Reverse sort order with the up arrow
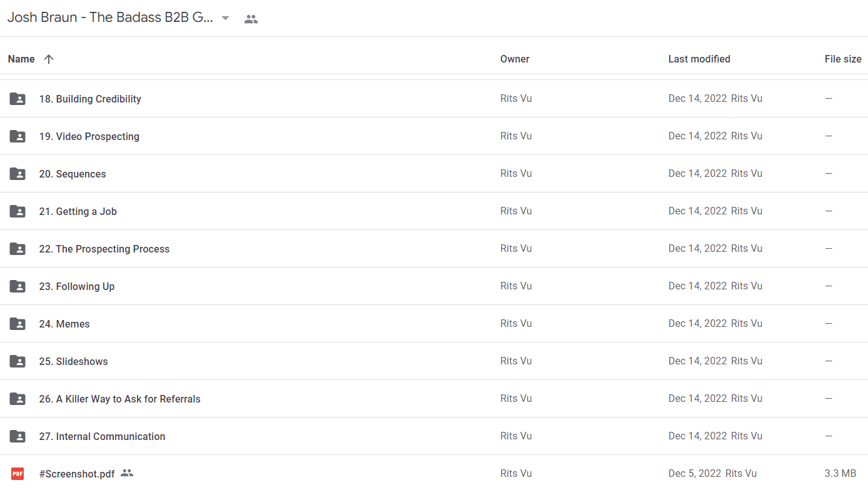868x490 pixels. pos(49,59)
